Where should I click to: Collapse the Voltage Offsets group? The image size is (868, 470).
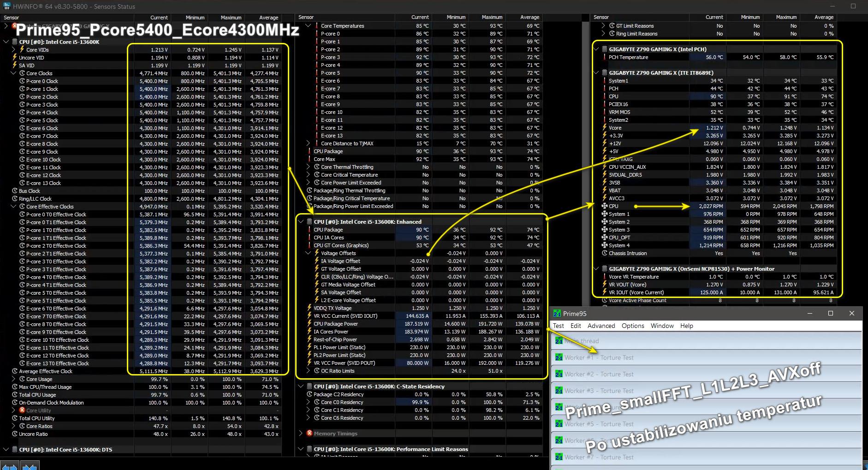pos(309,253)
